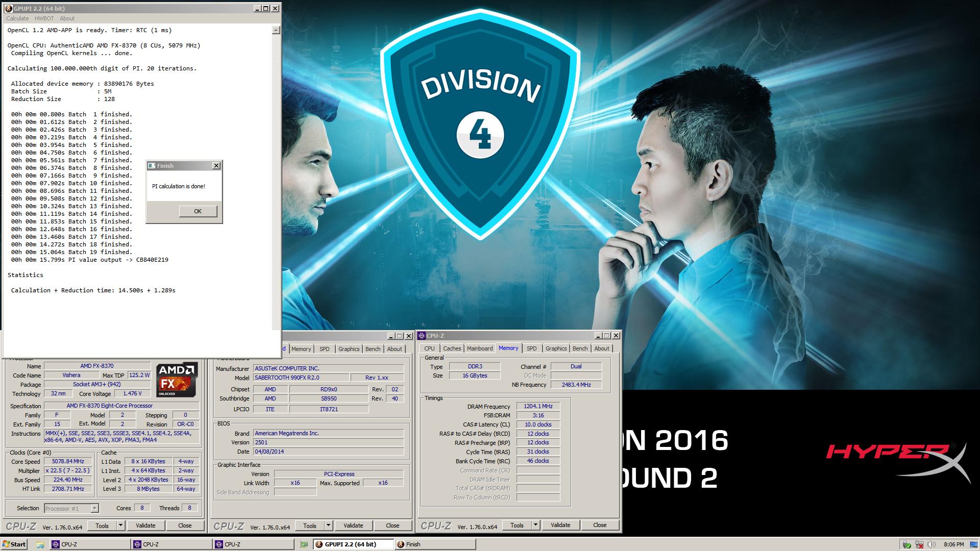Switch to SPD tab in the Mainboard CPU-Z window
The width and height of the screenshot is (980, 551).
(x=325, y=349)
